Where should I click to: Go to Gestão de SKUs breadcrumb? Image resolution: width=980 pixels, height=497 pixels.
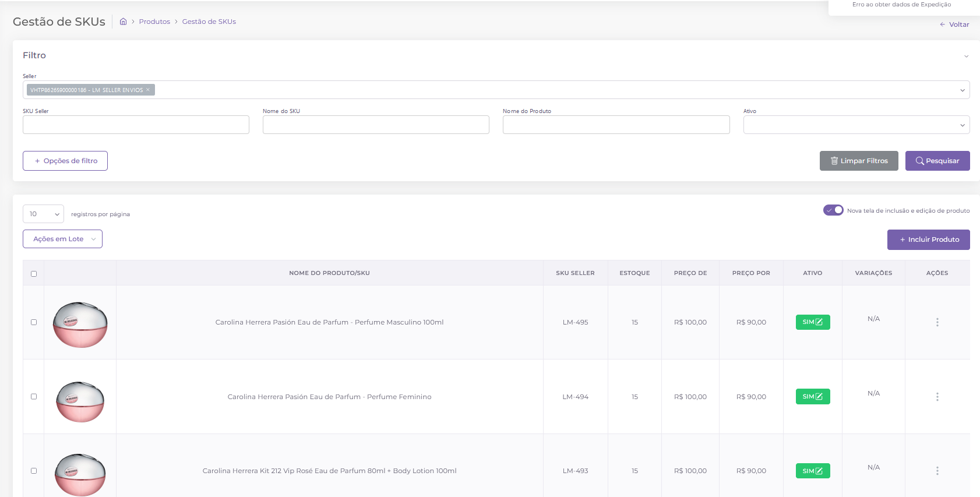point(209,22)
